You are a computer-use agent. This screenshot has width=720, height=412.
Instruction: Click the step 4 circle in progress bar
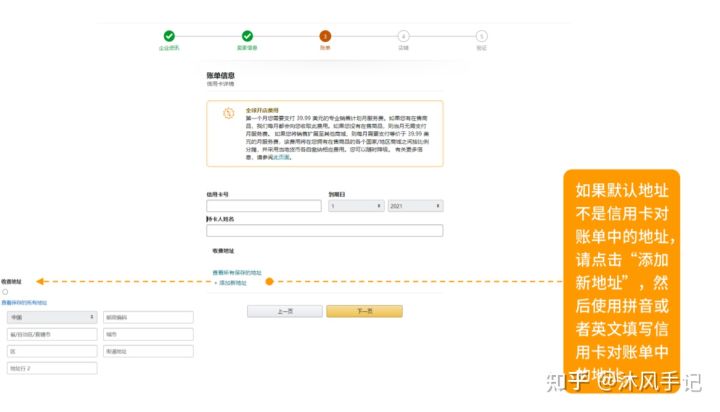click(403, 36)
